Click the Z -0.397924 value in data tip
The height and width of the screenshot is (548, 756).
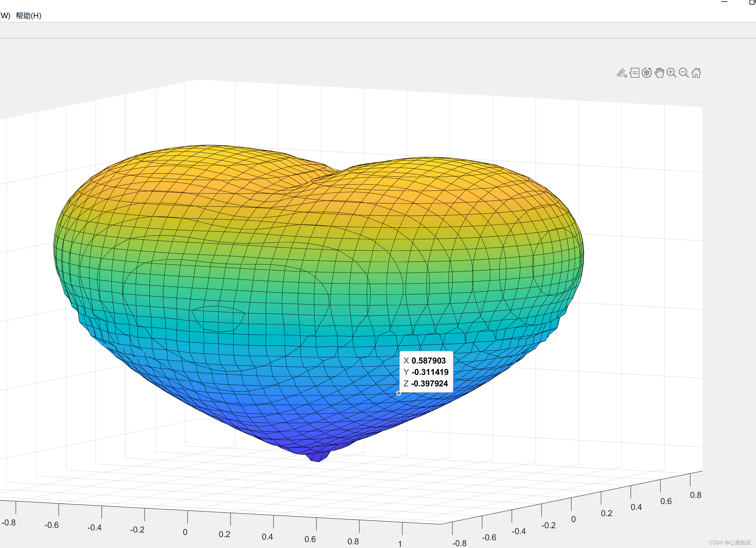point(429,384)
